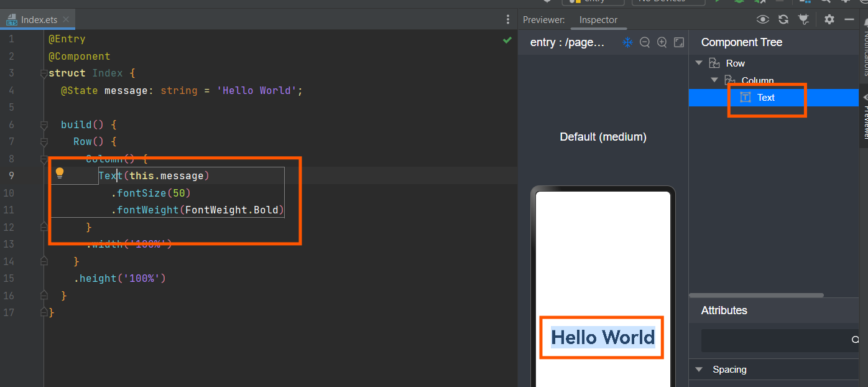This screenshot has height=387, width=868.
Task: Focus the Attributes search field
Action: coord(780,340)
